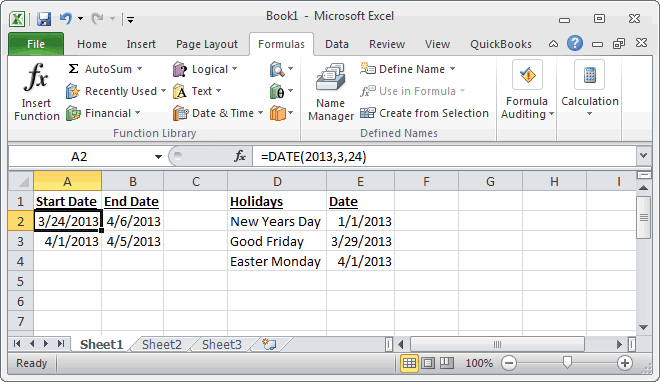Open Lookup & Reference functions icon
660x382 pixels.
tap(281, 69)
